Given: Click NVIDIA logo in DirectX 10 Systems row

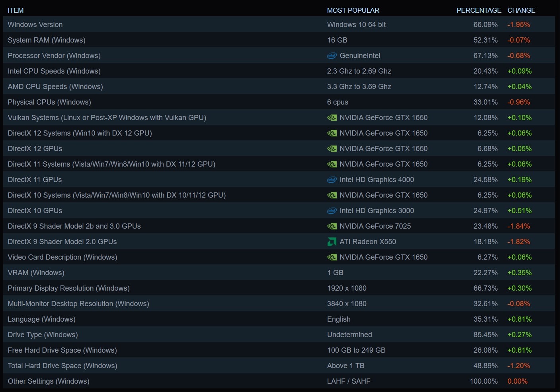Looking at the screenshot, I should pos(332,195).
